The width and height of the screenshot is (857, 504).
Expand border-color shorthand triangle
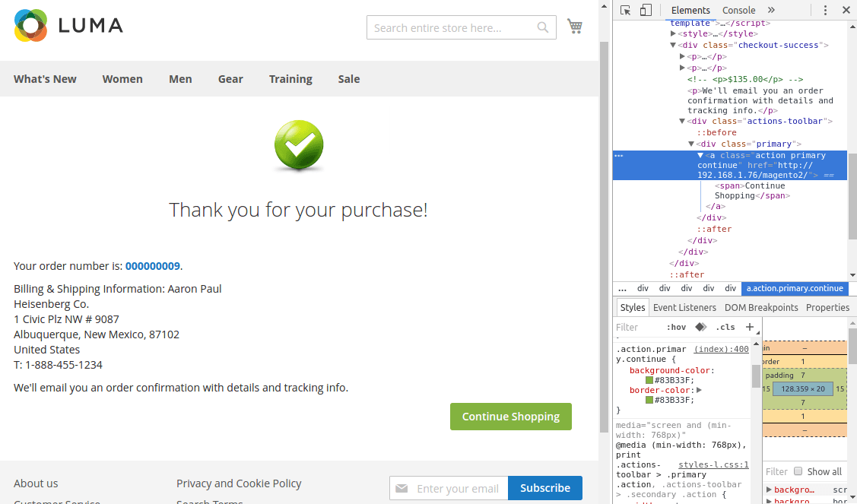click(699, 390)
